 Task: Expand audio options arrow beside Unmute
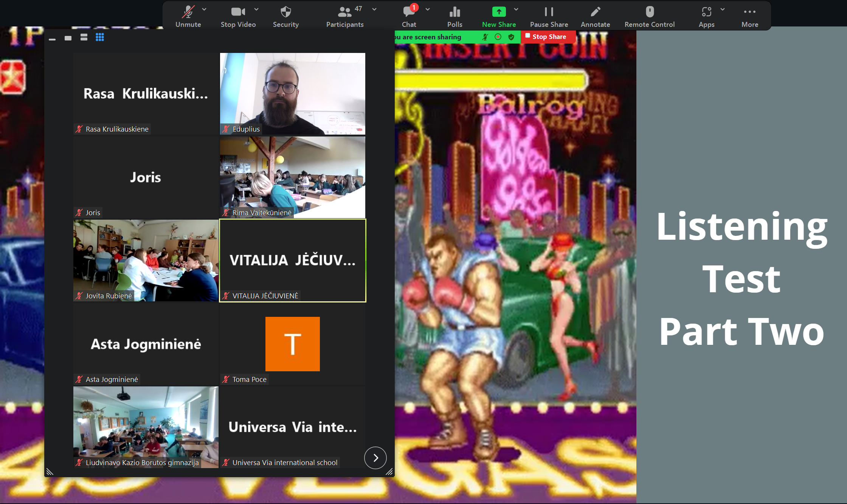204,9
